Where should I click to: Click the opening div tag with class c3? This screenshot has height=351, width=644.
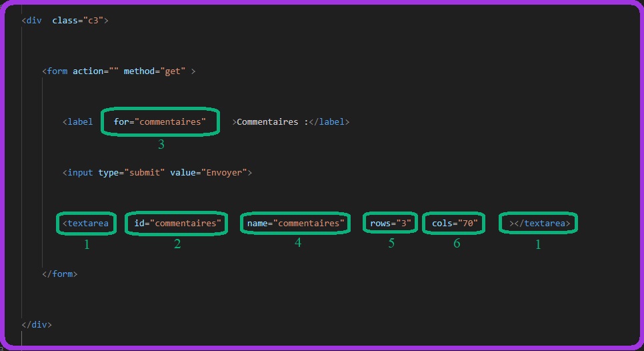pyautogui.click(x=35, y=21)
